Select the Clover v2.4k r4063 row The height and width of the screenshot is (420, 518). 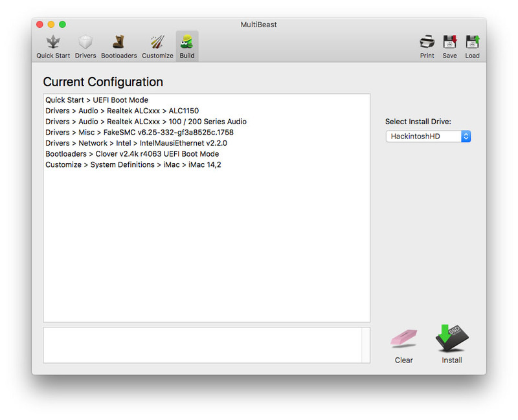(x=207, y=154)
